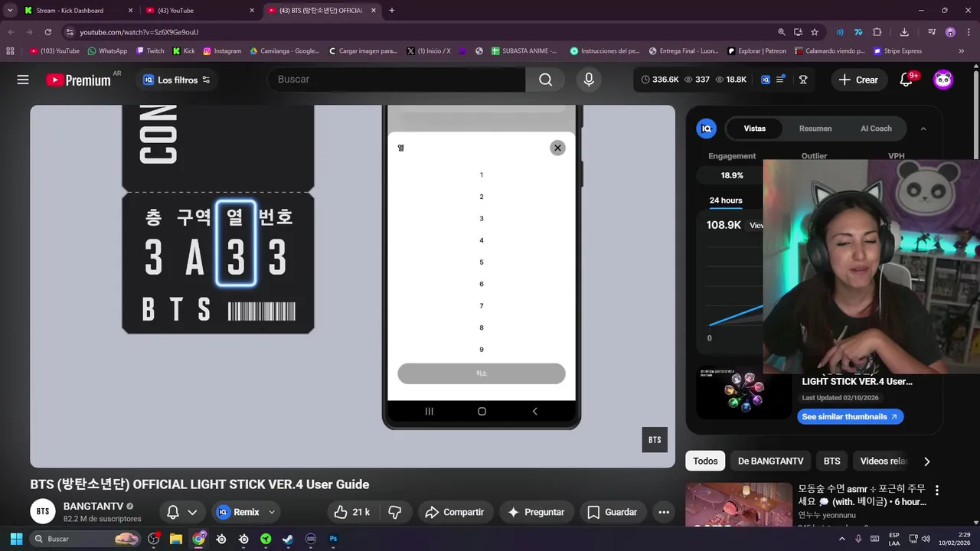980x551 pixels.
Task: Go to the YouTube Premium home logo
Action: [x=78, y=80]
